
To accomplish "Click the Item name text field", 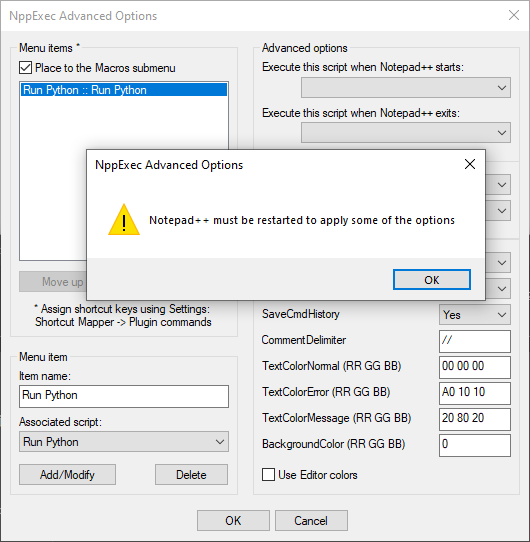I will coord(124,396).
